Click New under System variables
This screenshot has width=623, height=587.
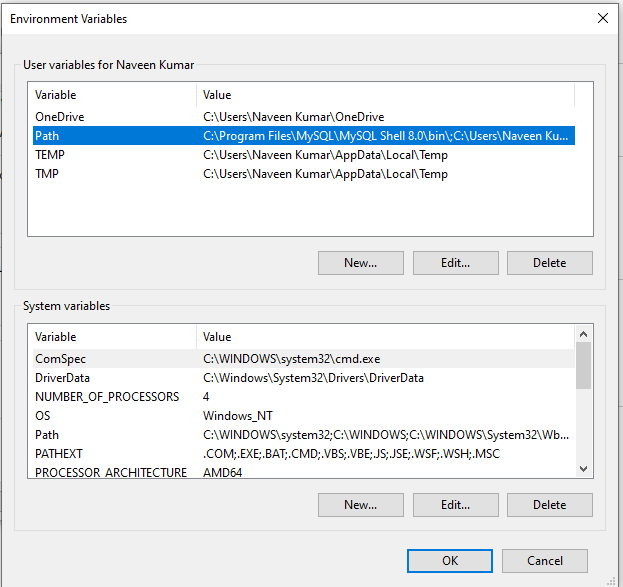tap(360, 505)
